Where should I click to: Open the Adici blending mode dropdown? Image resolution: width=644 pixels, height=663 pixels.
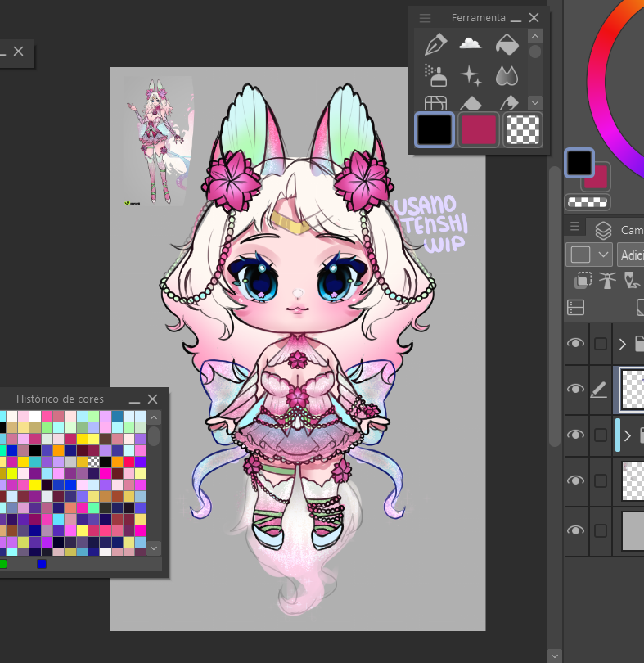[x=630, y=255]
